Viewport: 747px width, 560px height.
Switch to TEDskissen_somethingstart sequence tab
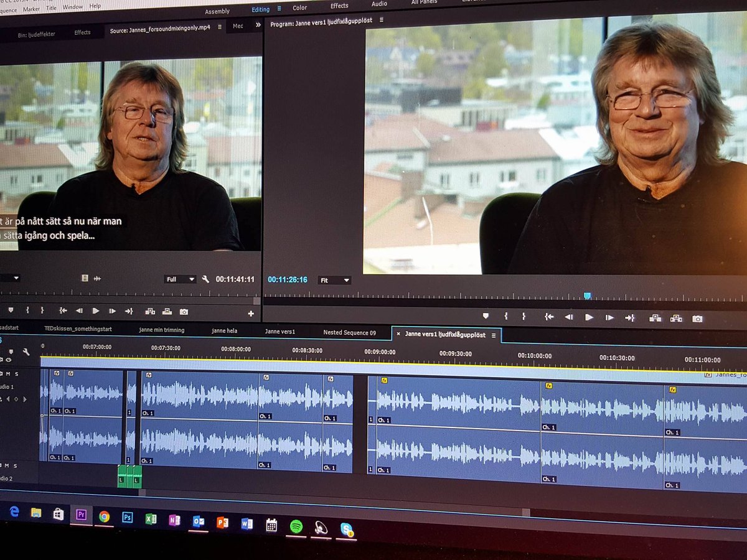78,329
